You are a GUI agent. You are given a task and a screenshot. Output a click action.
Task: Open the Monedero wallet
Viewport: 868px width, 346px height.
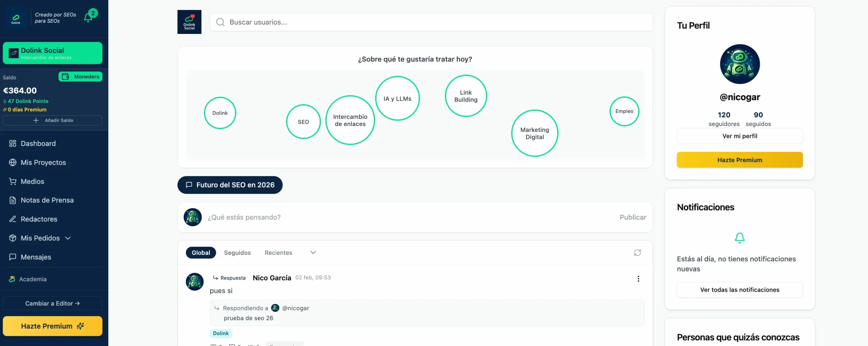coord(80,77)
